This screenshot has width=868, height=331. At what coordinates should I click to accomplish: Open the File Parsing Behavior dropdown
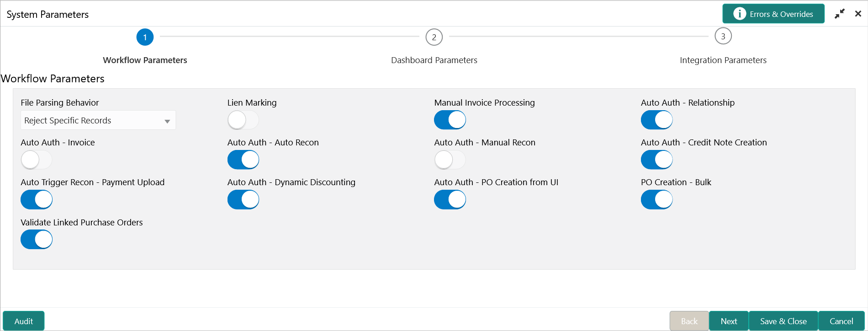[x=98, y=120]
